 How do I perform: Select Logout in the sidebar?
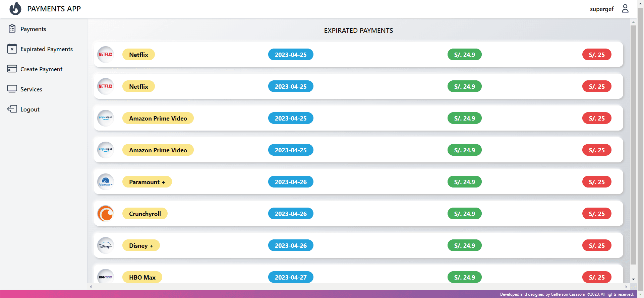pyautogui.click(x=30, y=109)
